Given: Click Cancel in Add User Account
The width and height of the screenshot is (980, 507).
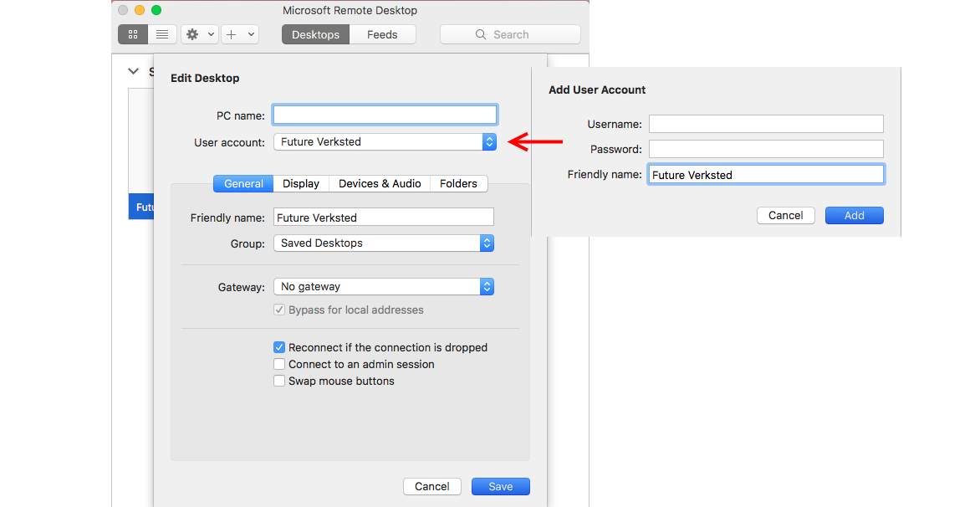Looking at the screenshot, I should [786, 215].
